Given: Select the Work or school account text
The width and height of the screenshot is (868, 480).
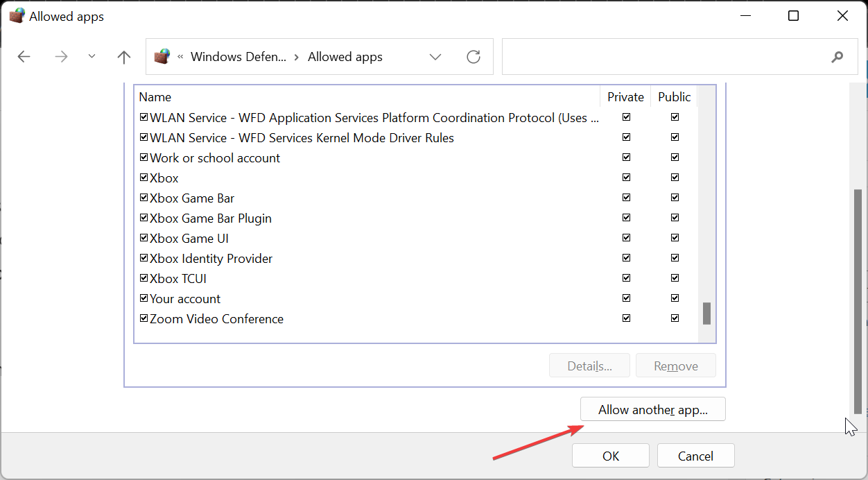Looking at the screenshot, I should point(215,158).
